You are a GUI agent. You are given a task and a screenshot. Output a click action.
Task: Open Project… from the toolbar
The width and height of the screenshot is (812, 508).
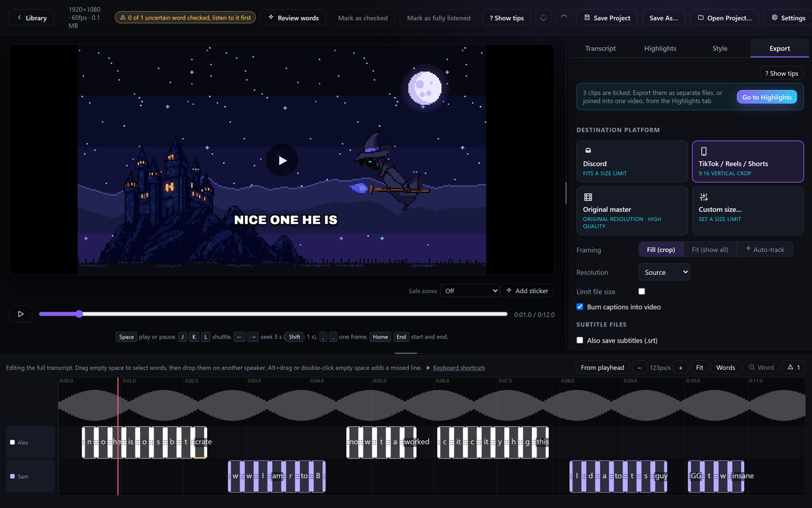pos(724,18)
